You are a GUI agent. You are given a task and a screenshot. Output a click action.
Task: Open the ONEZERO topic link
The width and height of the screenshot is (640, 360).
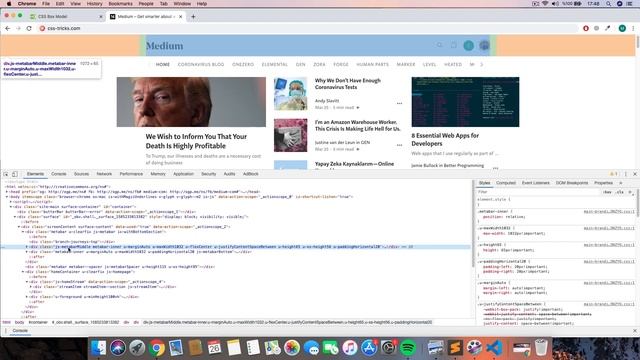coord(243,64)
